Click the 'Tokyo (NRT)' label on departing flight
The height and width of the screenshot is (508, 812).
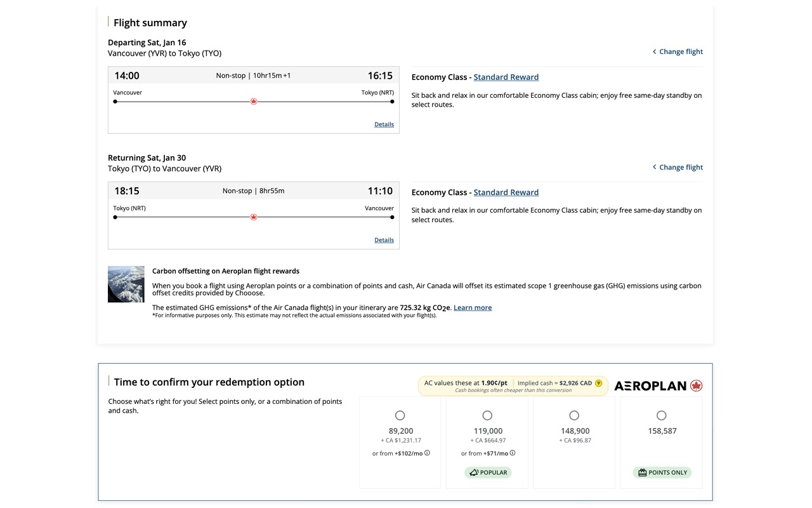click(x=377, y=93)
